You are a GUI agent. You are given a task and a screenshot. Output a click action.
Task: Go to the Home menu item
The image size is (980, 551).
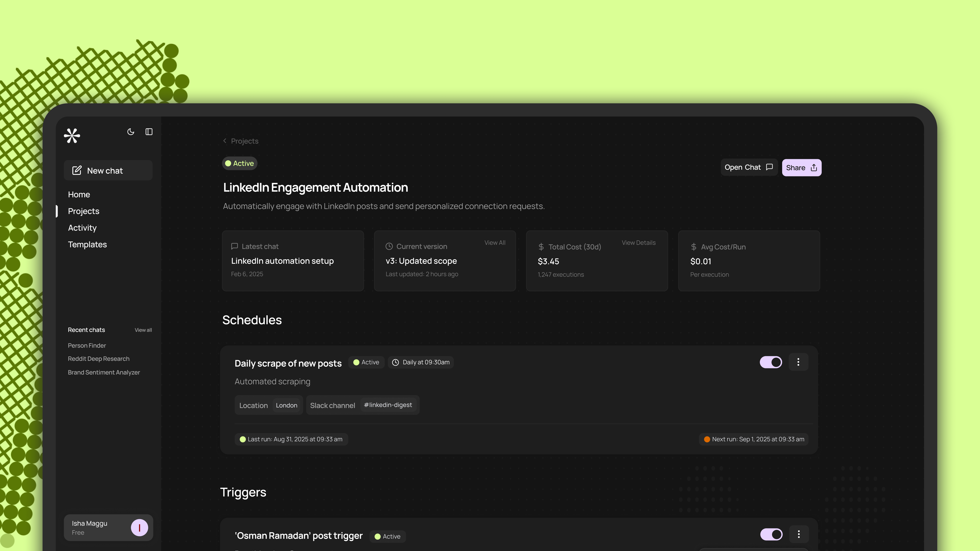79,194
